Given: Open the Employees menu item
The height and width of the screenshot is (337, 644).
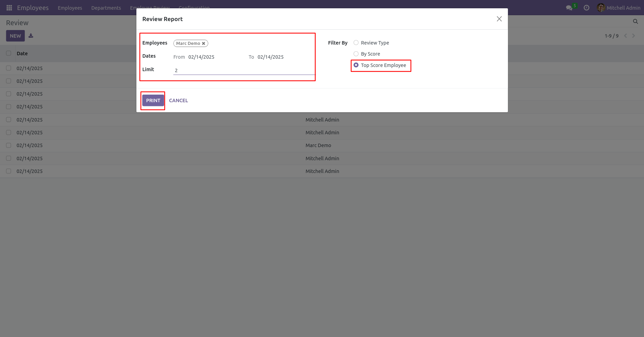Looking at the screenshot, I should click(x=70, y=8).
